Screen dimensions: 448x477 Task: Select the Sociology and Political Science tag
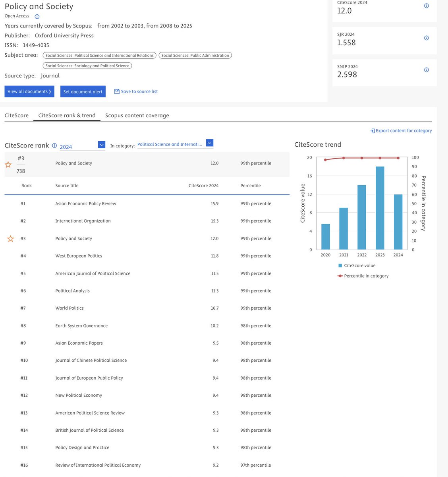[87, 66]
